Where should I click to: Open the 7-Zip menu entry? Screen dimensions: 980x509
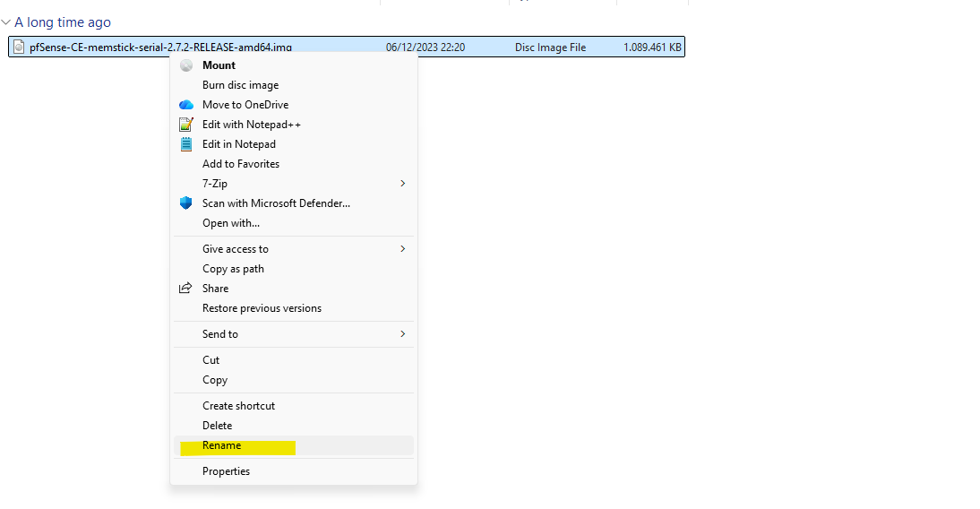[294, 184]
